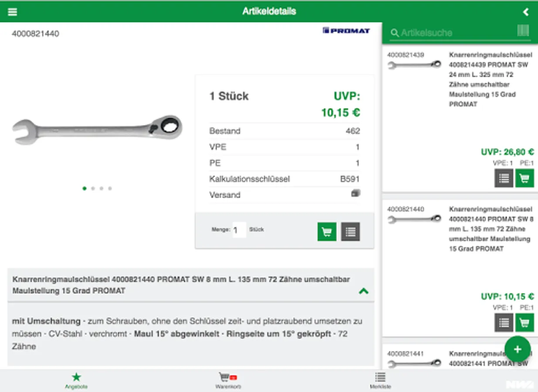This screenshot has height=392, width=538.
Task: Collapse the article description section
Action: (363, 291)
